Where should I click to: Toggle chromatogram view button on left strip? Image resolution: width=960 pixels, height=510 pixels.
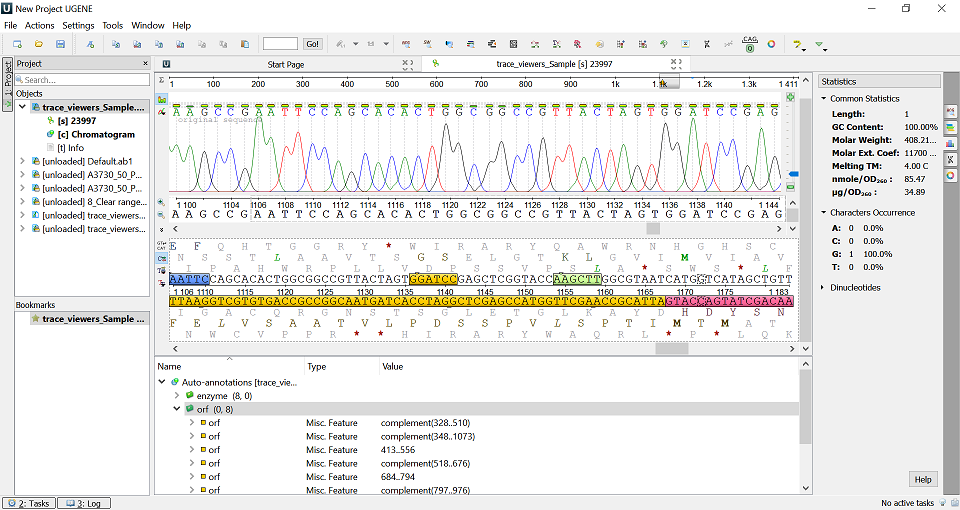(x=162, y=99)
